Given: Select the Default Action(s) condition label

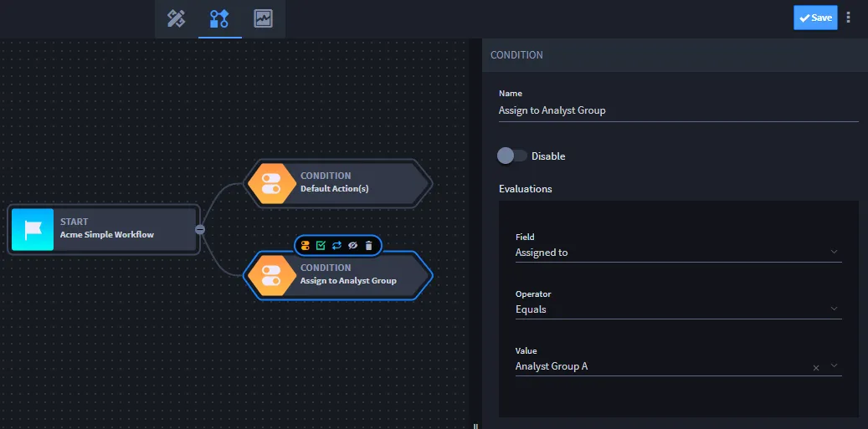Looking at the screenshot, I should point(334,188).
